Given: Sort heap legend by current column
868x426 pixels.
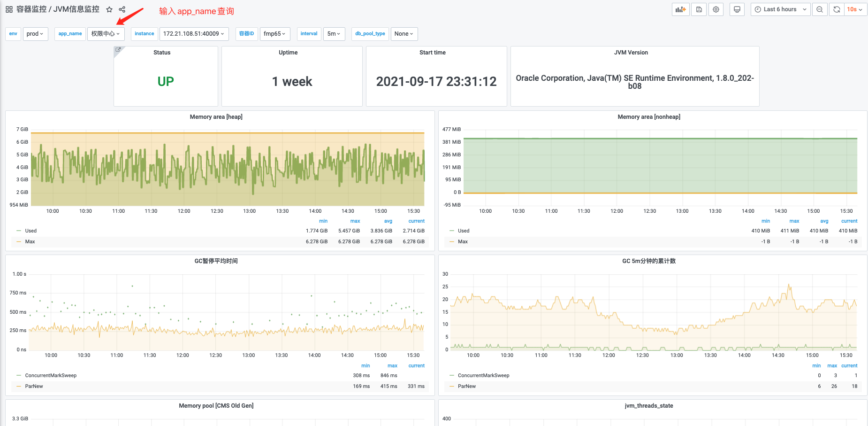Looking at the screenshot, I should point(416,221).
